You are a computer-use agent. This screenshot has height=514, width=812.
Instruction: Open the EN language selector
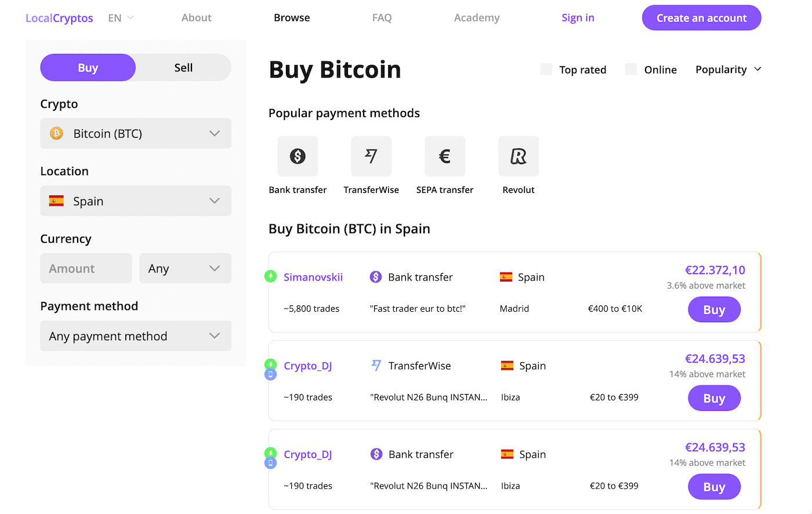[x=121, y=18]
